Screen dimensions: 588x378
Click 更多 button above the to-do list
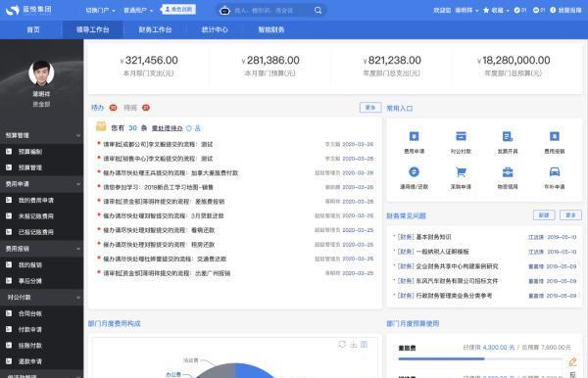coord(370,108)
